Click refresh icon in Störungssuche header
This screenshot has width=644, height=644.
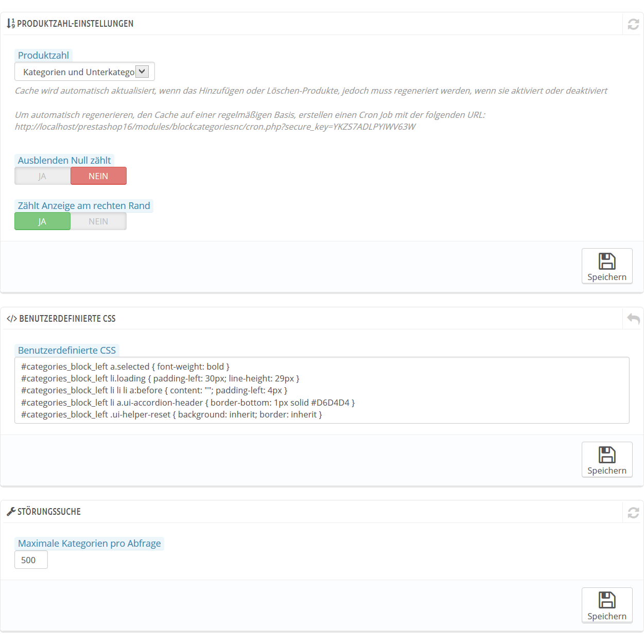(633, 513)
